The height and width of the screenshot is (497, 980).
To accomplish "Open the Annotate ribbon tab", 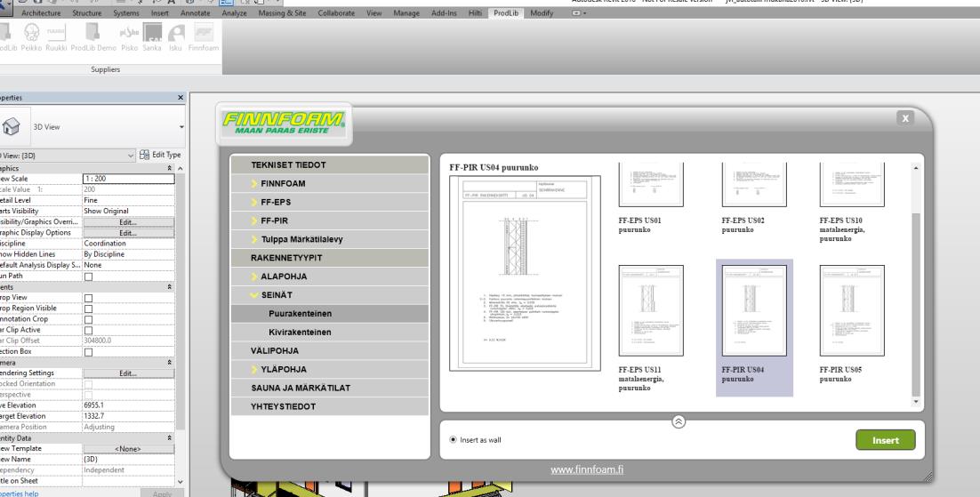I will (196, 13).
